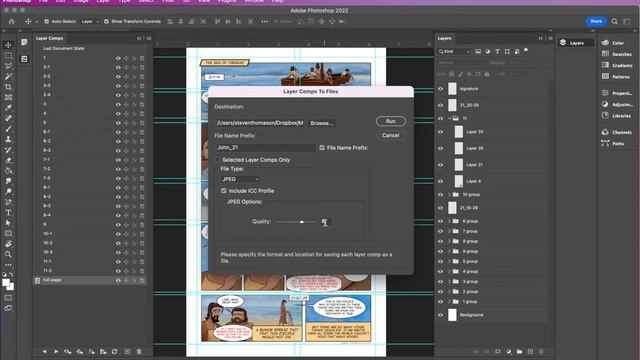This screenshot has height=360, width=640.
Task: Expand the 1 group
Action: [449, 302]
